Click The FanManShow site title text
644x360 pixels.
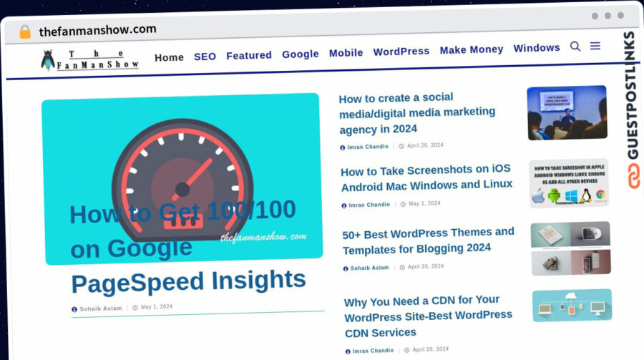(x=98, y=59)
